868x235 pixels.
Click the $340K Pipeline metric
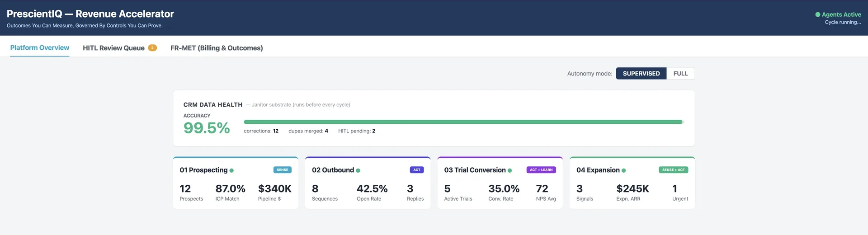tap(275, 192)
